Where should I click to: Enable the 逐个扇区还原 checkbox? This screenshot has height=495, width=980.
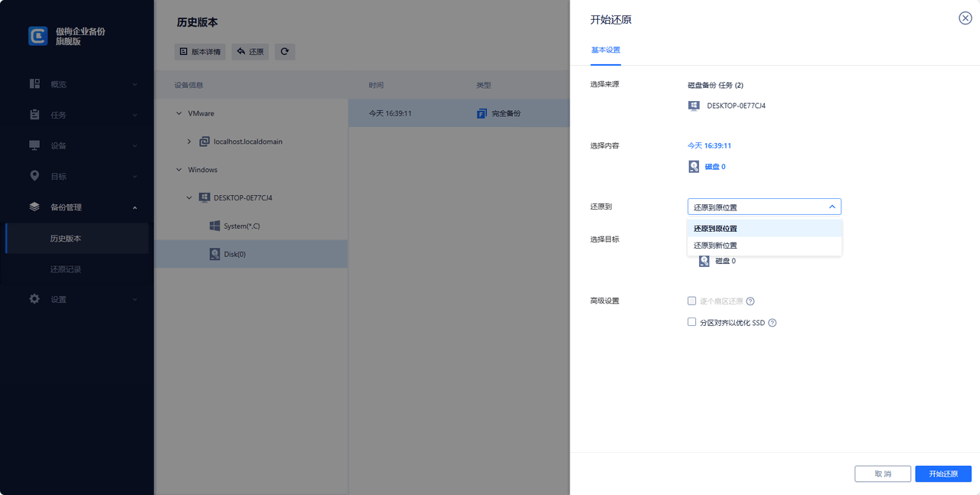692,301
